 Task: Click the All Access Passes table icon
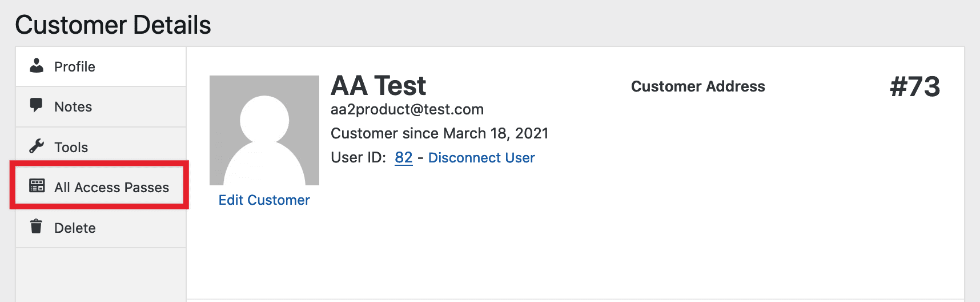[37, 186]
